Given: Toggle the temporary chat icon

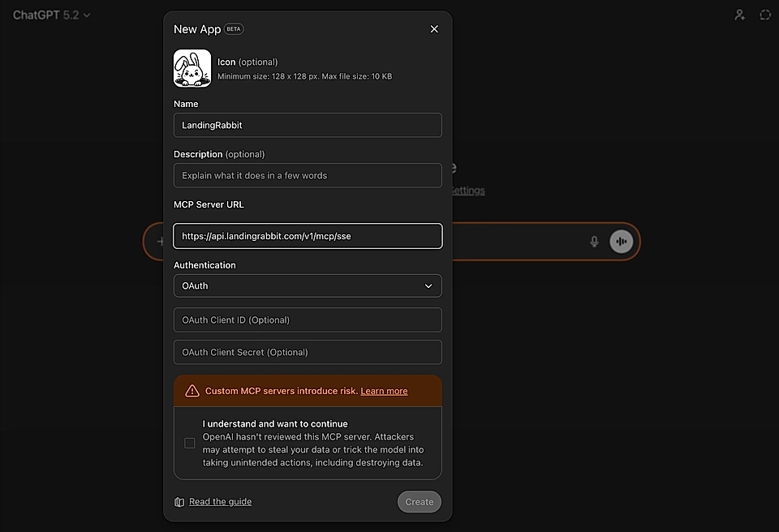Looking at the screenshot, I should 764,15.
